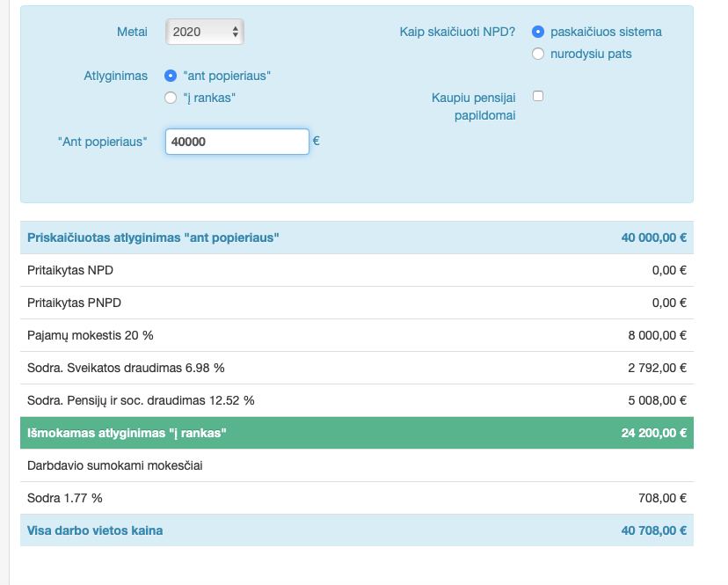Click the "Ant popieriaus" field label
The height and width of the screenshot is (585, 728).
[x=103, y=142]
